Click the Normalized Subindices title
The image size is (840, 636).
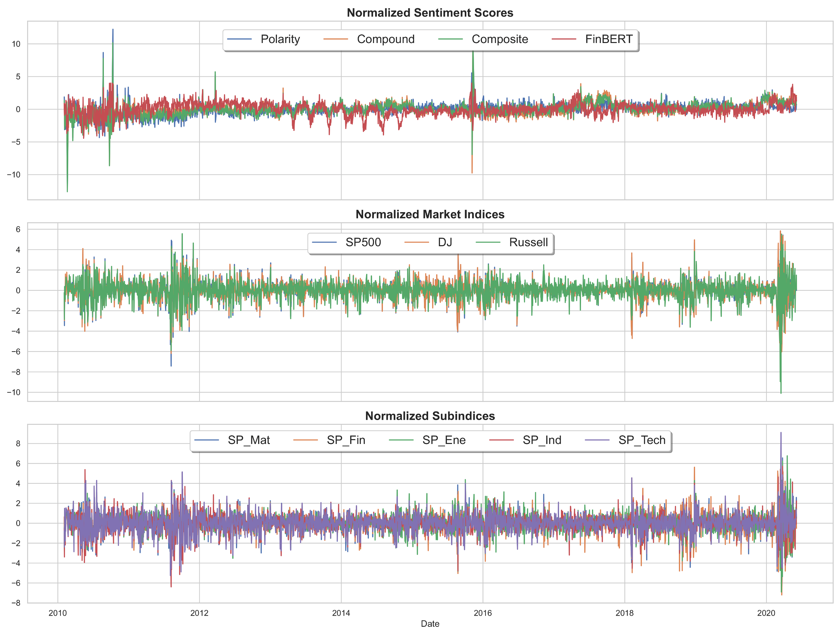[430, 416]
